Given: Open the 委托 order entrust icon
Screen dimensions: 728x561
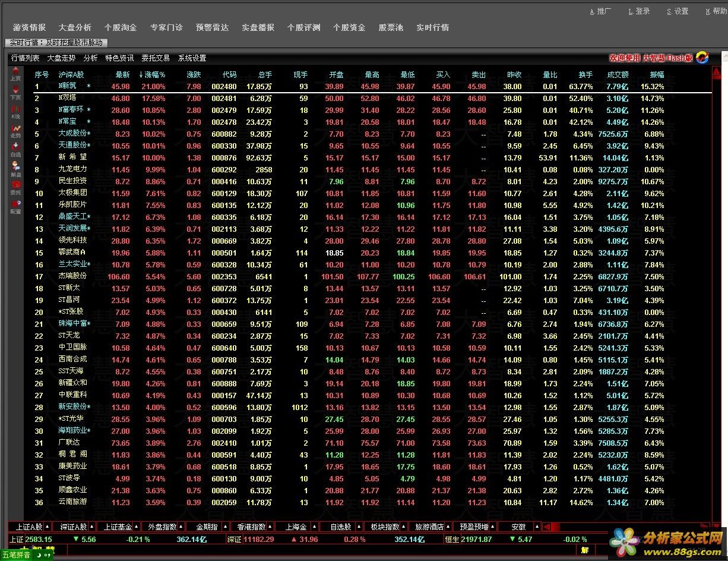Looking at the screenshot, I should 15,188.
